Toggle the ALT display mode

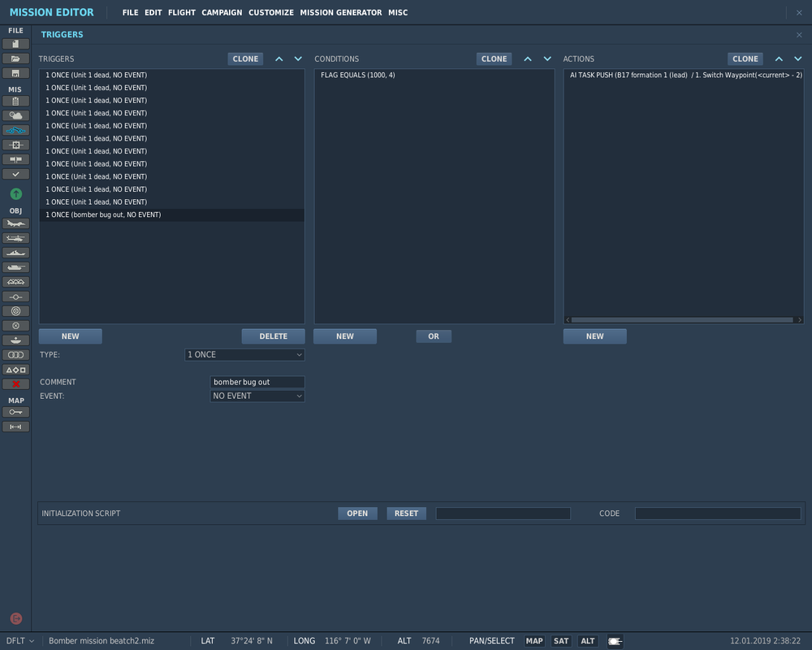587,640
